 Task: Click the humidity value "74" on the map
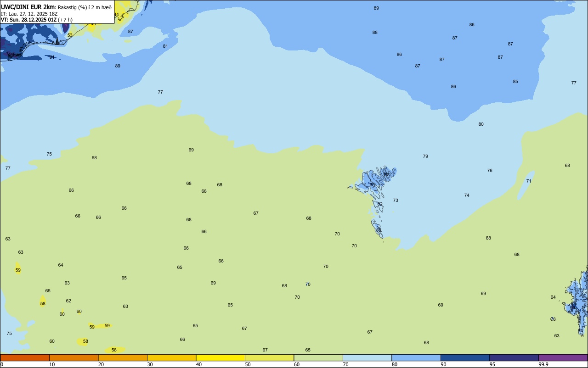[467, 195]
